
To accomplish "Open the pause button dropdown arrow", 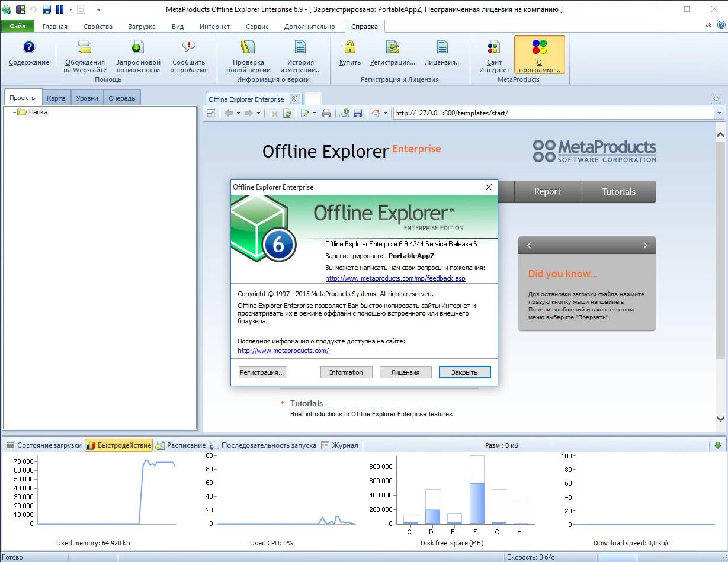I will 70,9.
